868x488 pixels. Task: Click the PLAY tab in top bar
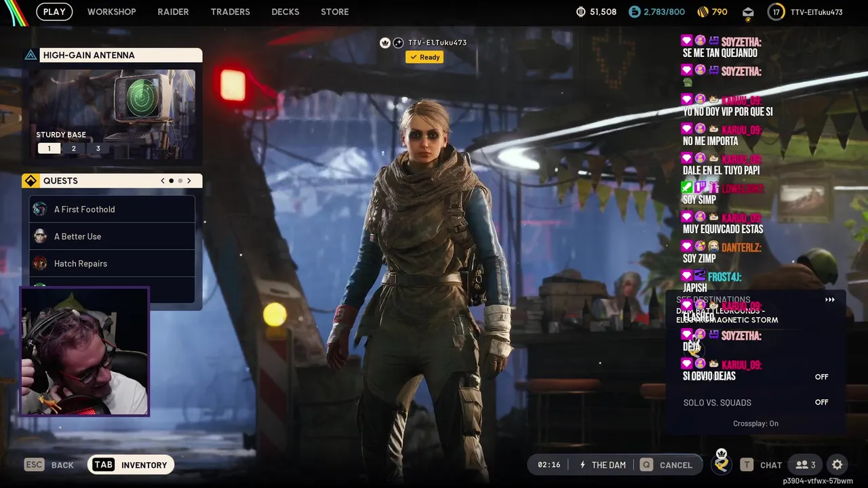pyautogui.click(x=54, y=12)
